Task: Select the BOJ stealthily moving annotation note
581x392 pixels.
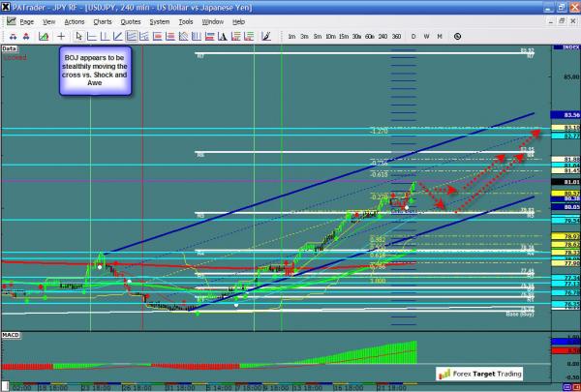Action: [95, 71]
